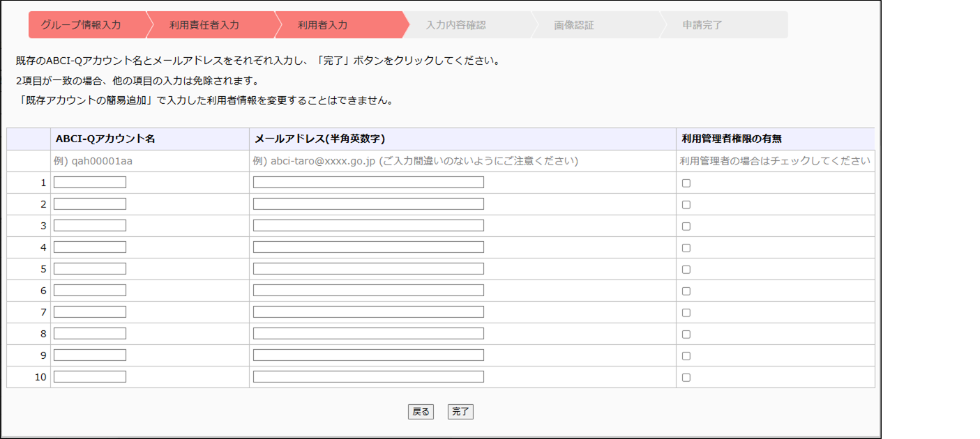The image size is (980, 439).
Task: Select the ABCI-Q account name field in row 2
Action: click(x=90, y=204)
